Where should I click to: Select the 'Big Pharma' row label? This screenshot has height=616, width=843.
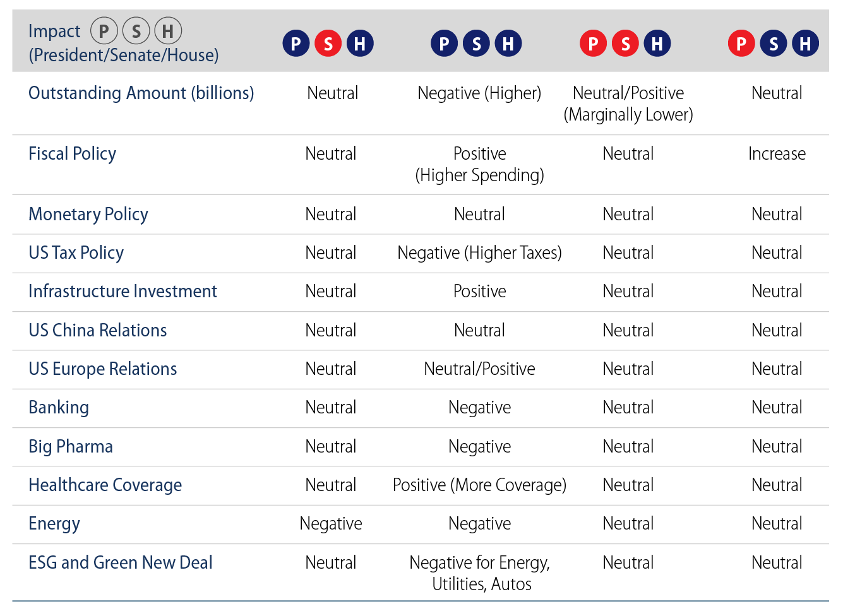point(71,447)
